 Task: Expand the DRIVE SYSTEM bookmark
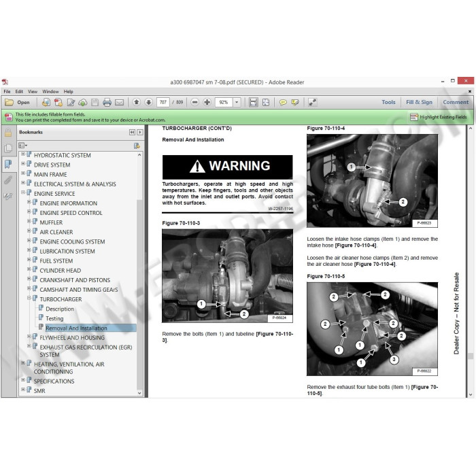coord(23,164)
